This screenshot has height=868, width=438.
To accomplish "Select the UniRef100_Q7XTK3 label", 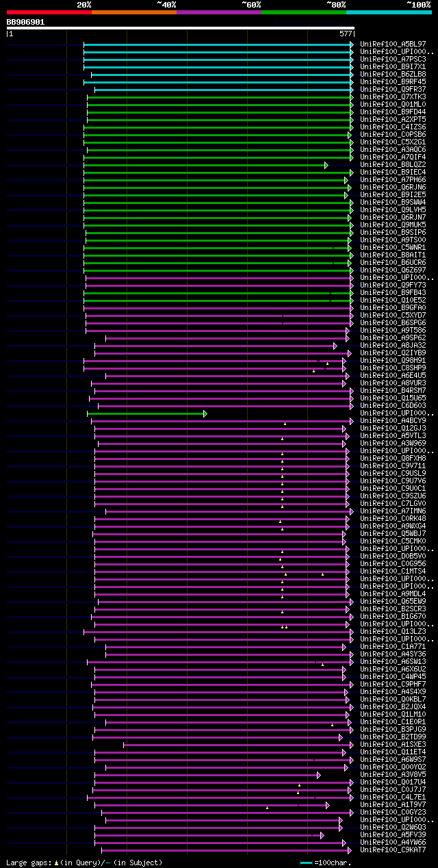I will 393,97.
